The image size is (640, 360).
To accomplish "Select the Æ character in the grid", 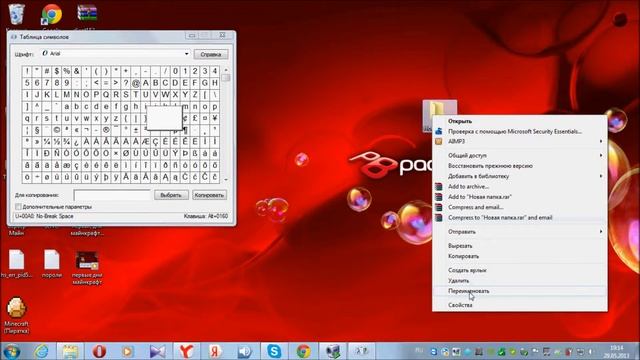I will pyautogui.click(x=145, y=142).
